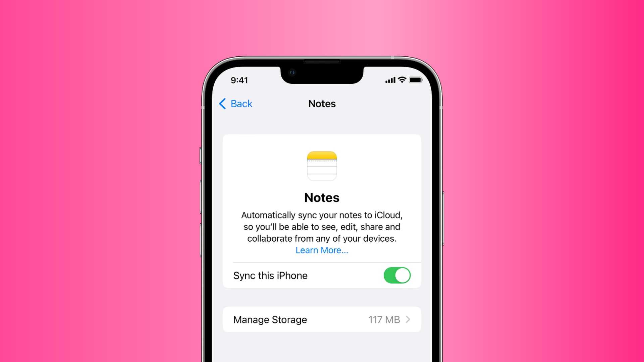Open Manage Storage section
Image resolution: width=644 pixels, height=362 pixels.
(x=322, y=319)
